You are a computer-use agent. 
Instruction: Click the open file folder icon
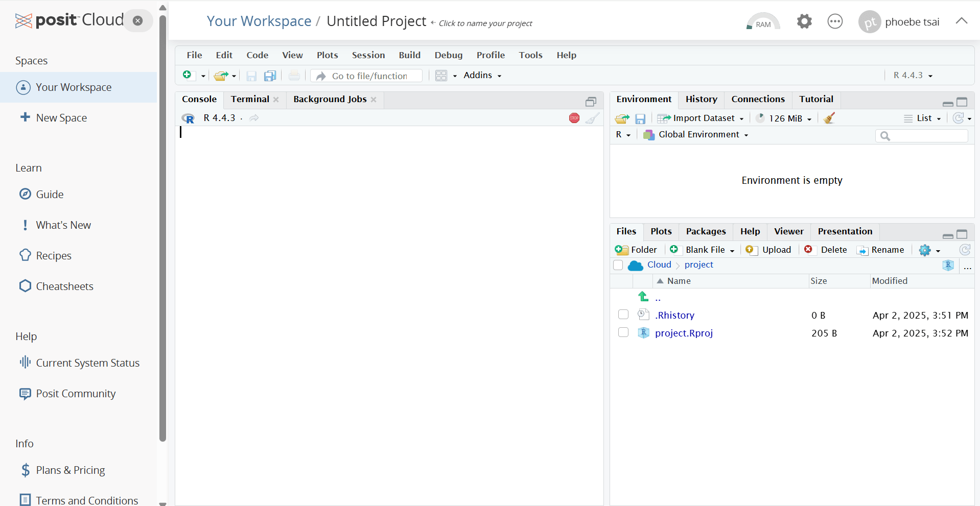(221, 76)
